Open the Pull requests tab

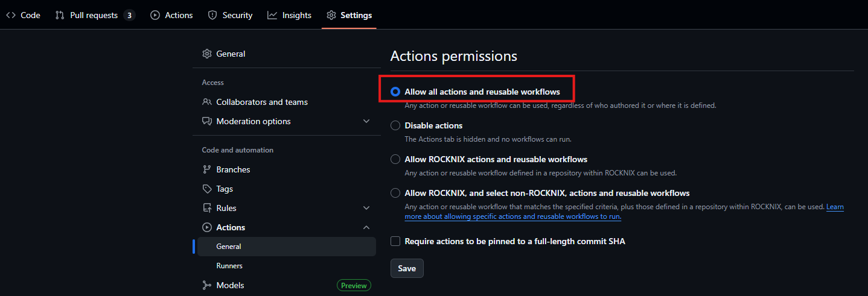pyautogui.click(x=95, y=15)
